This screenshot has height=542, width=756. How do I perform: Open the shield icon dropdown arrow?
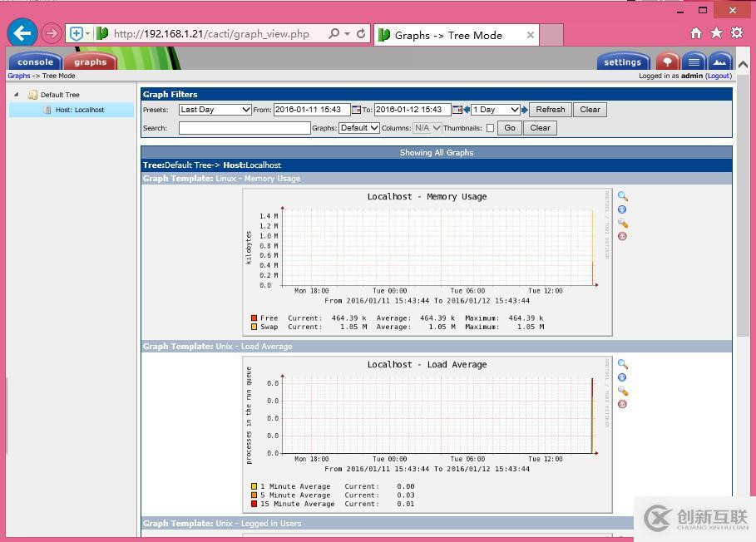(88, 34)
